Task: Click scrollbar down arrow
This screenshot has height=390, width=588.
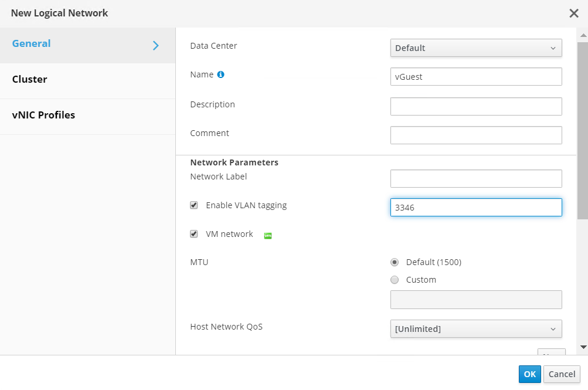Action: point(583,347)
